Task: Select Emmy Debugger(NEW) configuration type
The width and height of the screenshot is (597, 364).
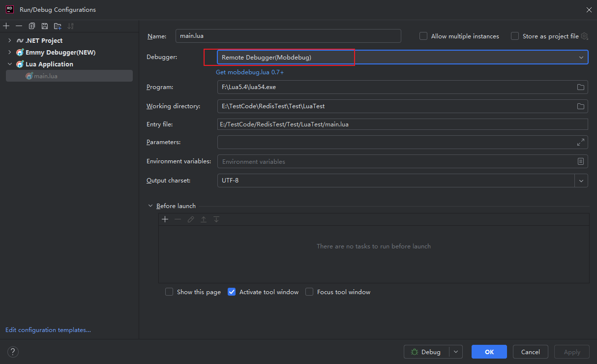Action: pos(60,52)
